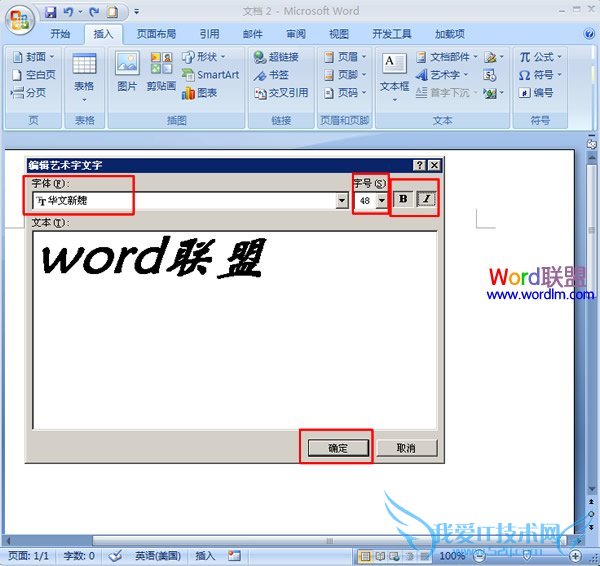Insert a cross-reference (交叉引用)
Viewport: 600px width, 566px height.
click(281, 93)
